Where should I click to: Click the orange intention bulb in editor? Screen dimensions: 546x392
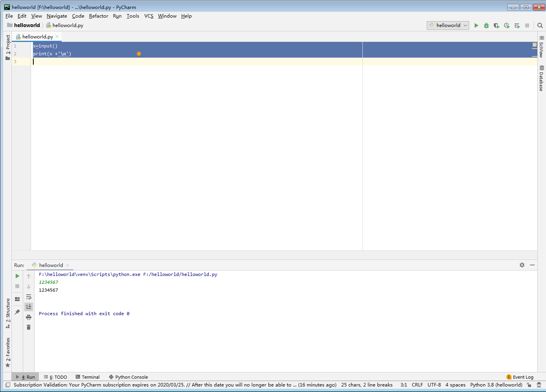pos(139,54)
